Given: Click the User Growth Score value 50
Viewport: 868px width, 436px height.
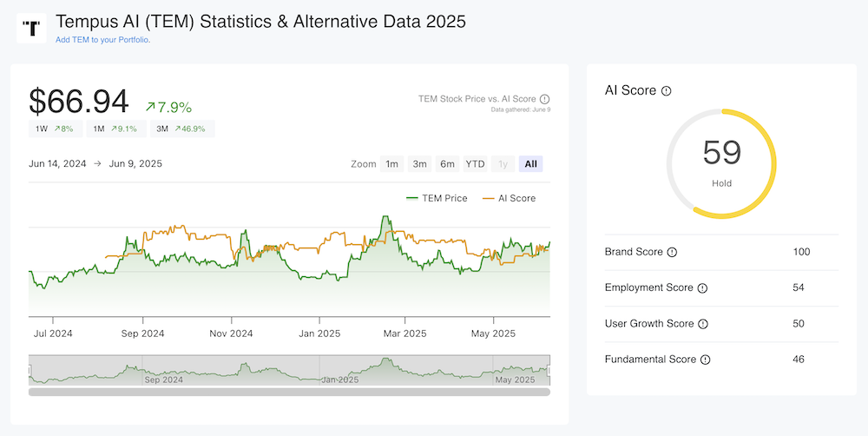Looking at the screenshot, I should [x=799, y=324].
